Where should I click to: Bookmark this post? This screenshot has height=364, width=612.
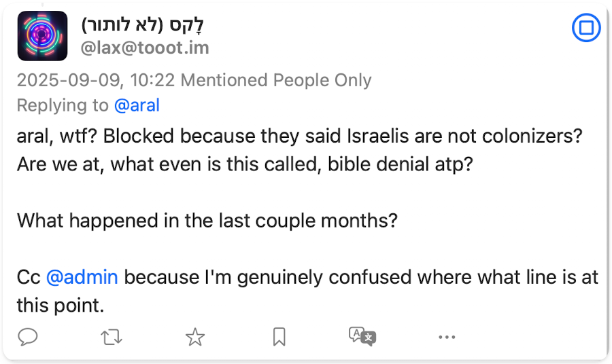[x=279, y=336]
